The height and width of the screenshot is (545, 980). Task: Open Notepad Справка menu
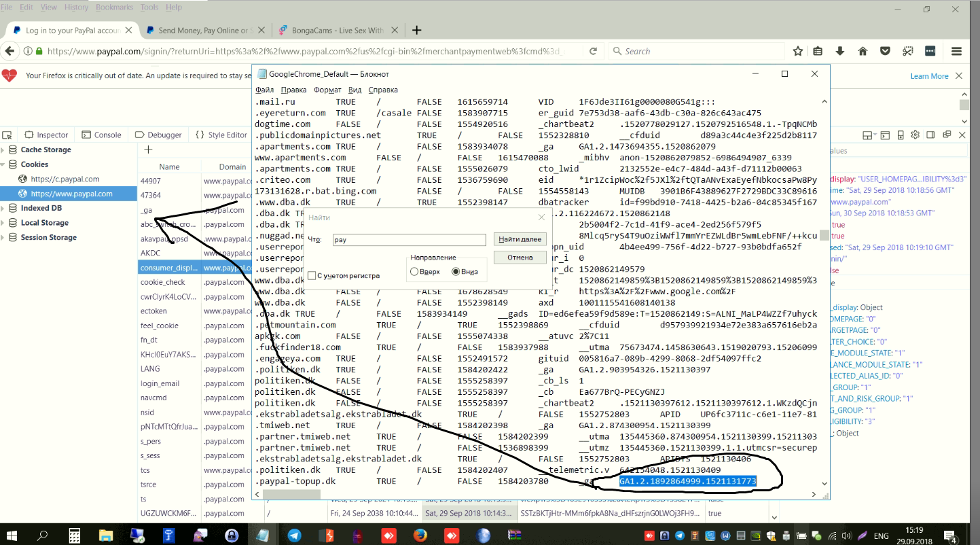tap(383, 90)
